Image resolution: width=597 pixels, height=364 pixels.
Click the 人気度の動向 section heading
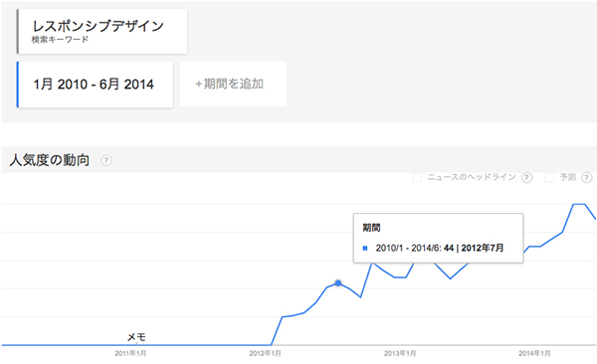coord(50,160)
